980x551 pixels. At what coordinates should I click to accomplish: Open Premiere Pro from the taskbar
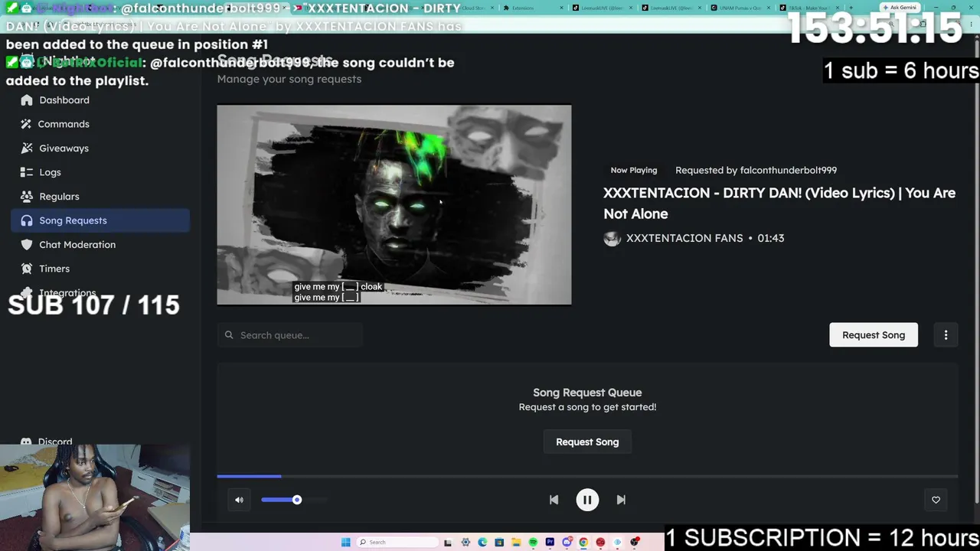coord(550,542)
